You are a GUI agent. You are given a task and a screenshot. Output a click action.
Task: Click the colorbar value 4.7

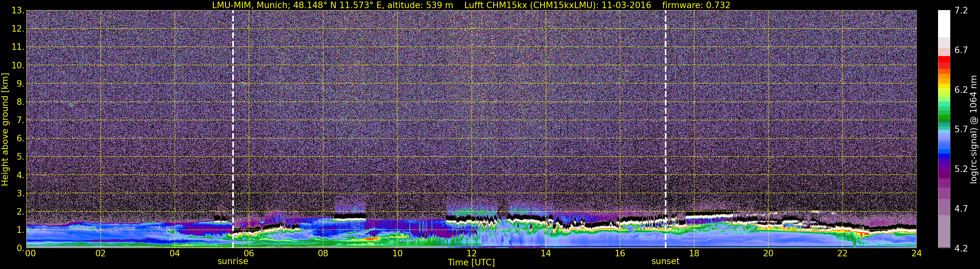(x=961, y=209)
